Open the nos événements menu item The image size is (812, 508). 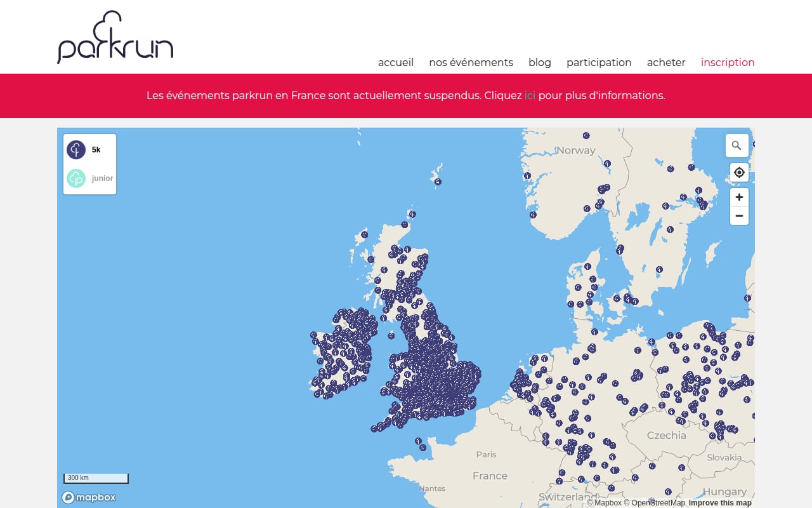pos(471,62)
